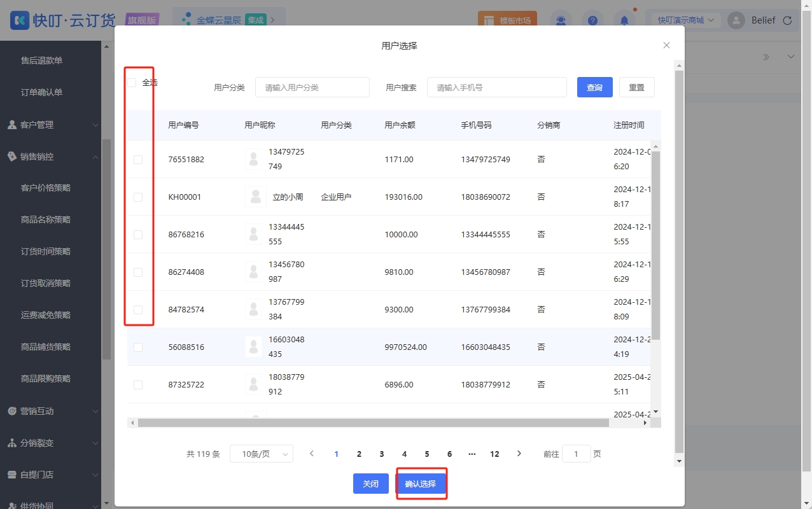Open the 商品铺货策略 menu item

[46, 347]
